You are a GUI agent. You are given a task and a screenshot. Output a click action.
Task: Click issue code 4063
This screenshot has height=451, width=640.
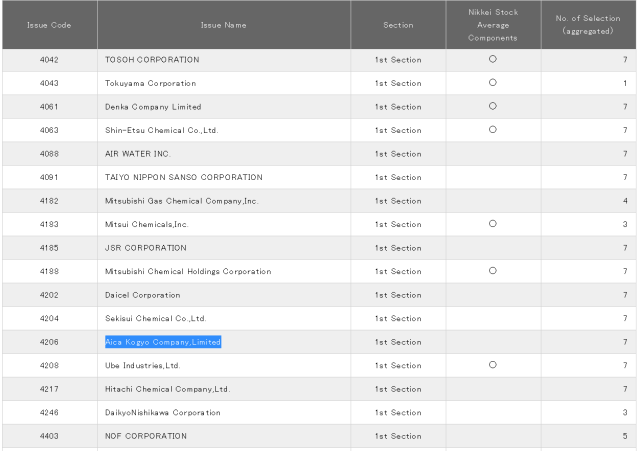tap(49, 130)
